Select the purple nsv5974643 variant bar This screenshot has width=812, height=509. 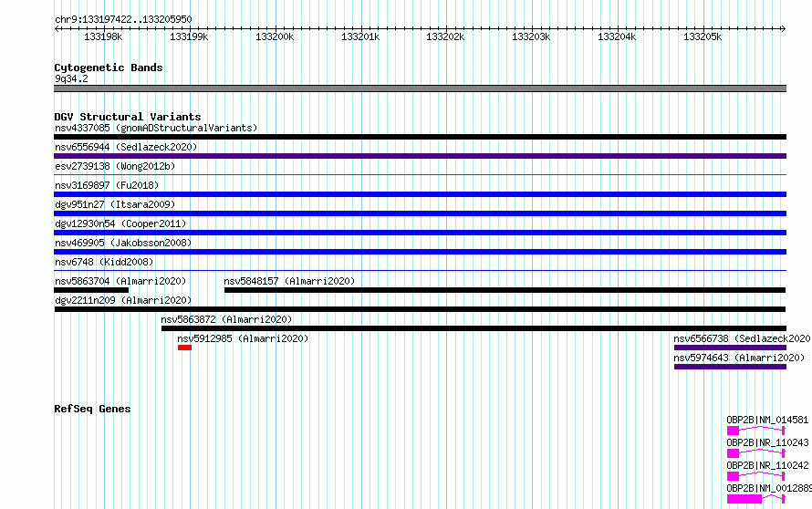[x=730, y=367]
